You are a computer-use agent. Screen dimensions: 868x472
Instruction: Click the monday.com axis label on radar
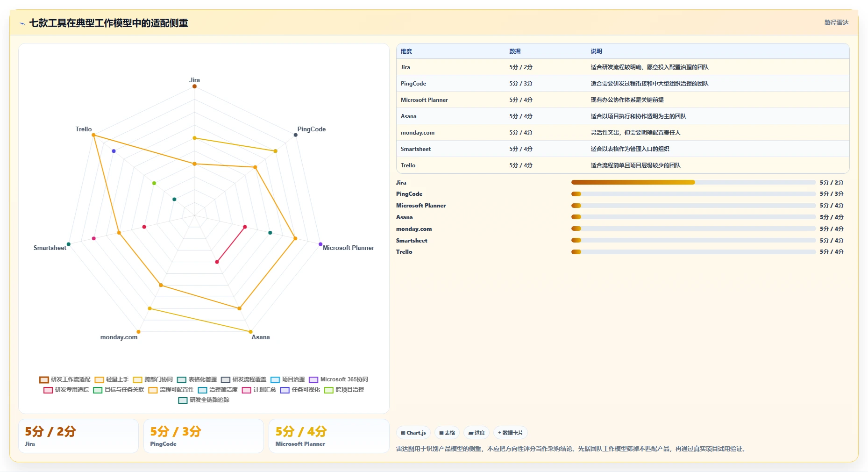119,337
